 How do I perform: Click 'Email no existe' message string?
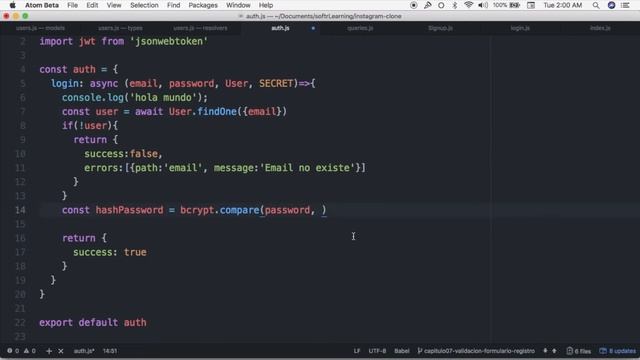click(307, 168)
